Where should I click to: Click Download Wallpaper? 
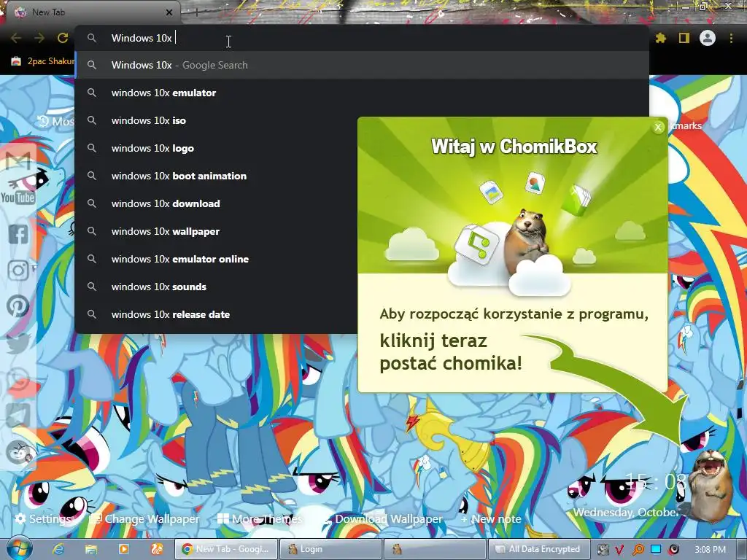384,518
